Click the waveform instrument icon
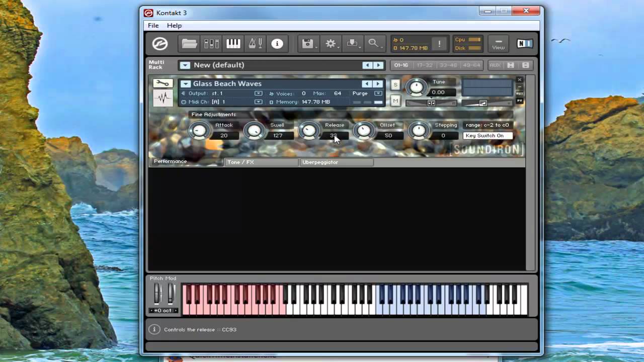This screenshot has width=644, height=362. click(163, 98)
